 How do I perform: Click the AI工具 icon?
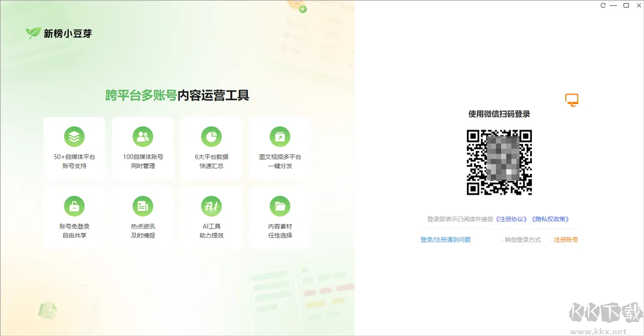[211, 206]
